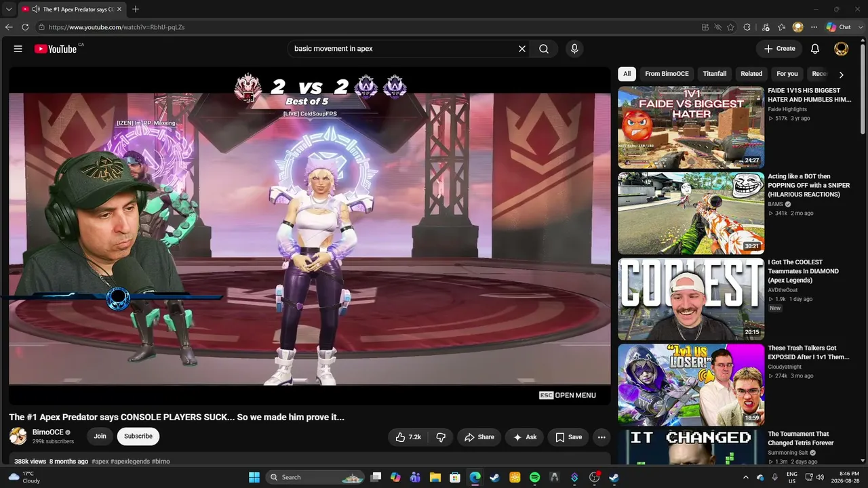Start voice search with the microphone

tap(574, 49)
